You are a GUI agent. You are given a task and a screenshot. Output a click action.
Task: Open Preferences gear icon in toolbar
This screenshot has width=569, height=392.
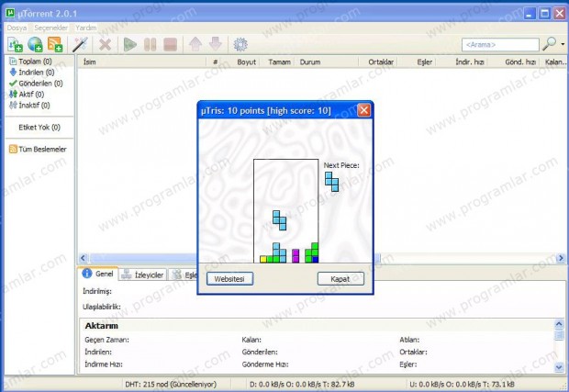tap(241, 43)
